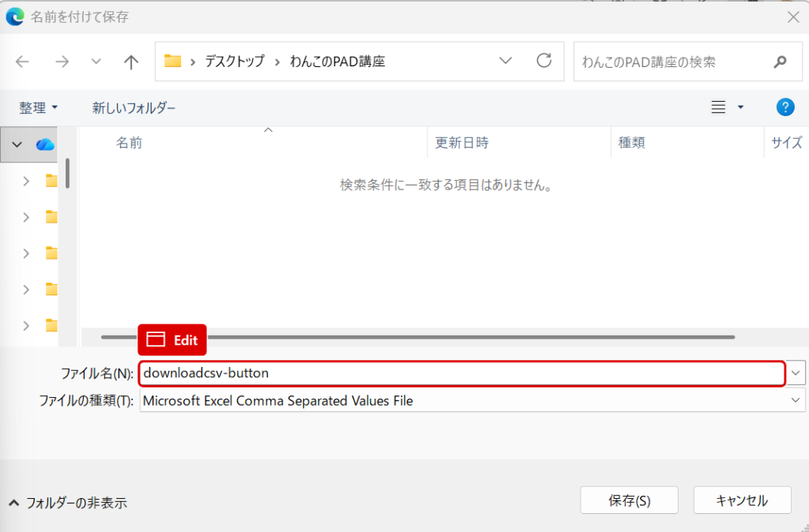This screenshot has width=809, height=532.
Task: Go back with the left arrow
Action: pos(22,62)
